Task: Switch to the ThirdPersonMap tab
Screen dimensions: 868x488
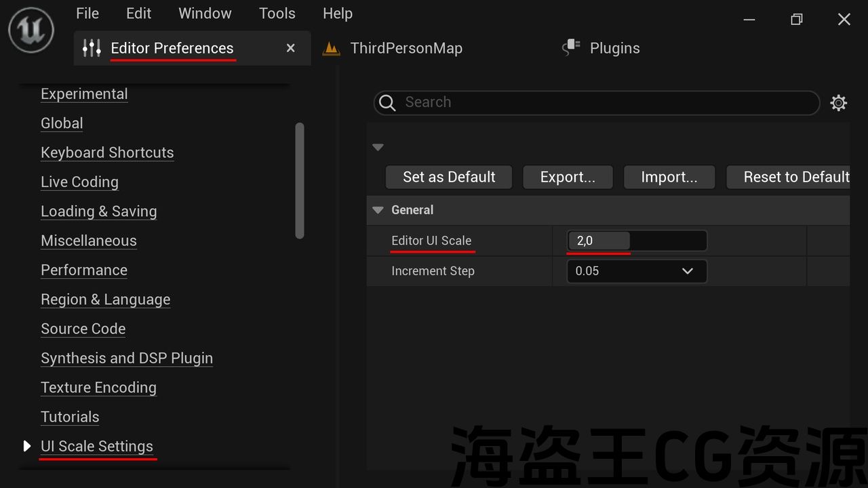Action: 406,48
